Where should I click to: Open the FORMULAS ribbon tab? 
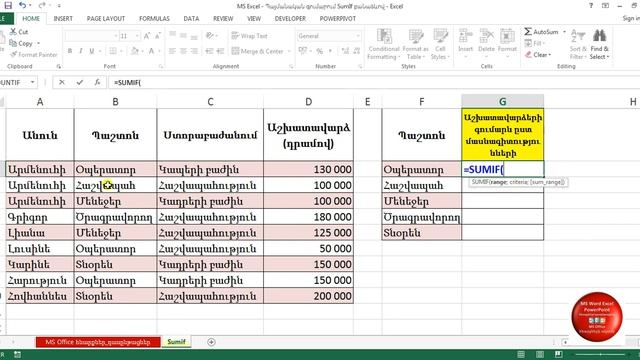click(154, 19)
